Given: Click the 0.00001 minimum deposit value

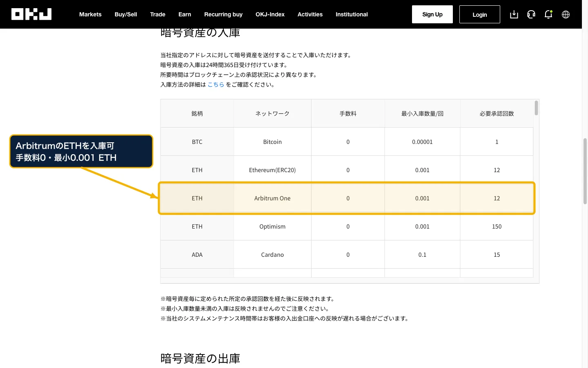Looking at the screenshot, I should 422,142.
